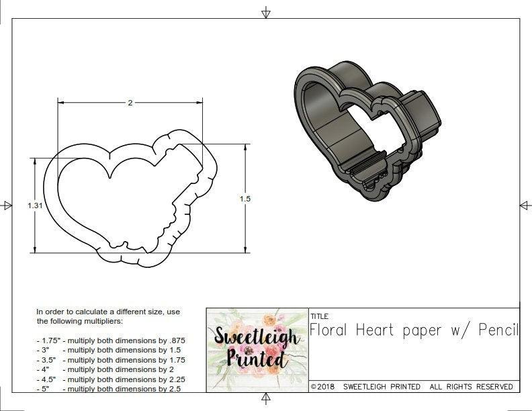Select the heart outline drawing
This screenshot has height=411, width=532.
pyautogui.click(x=130, y=198)
